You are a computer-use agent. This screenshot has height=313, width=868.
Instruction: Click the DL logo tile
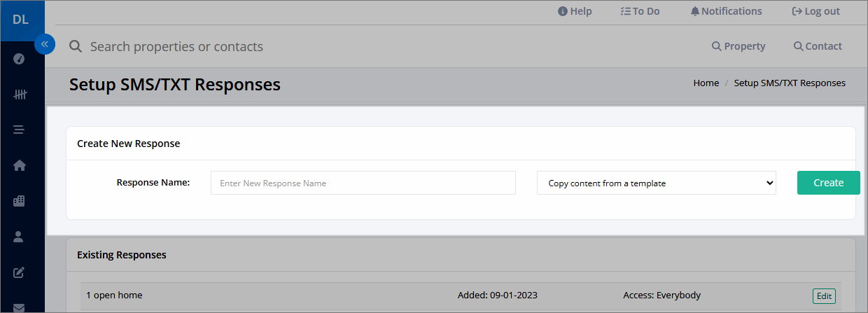pyautogui.click(x=21, y=20)
